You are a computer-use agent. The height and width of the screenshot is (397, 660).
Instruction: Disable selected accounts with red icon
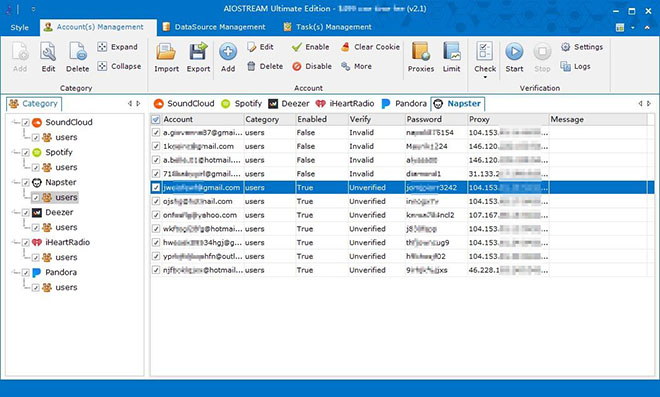pos(312,66)
